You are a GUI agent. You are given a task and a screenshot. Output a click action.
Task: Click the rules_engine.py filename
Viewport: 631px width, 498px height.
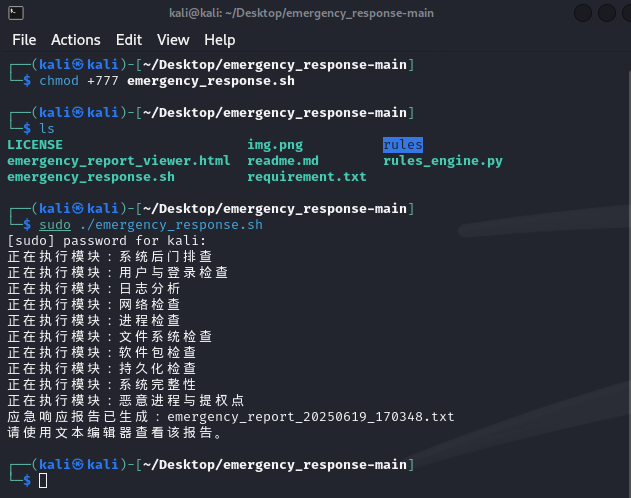pos(443,161)
